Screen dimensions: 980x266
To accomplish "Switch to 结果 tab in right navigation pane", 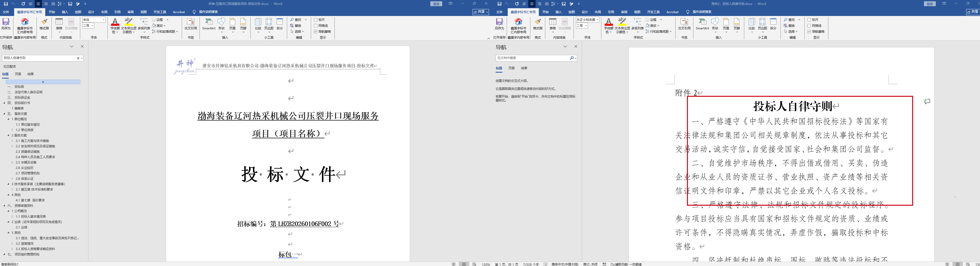I will [524, 68].
